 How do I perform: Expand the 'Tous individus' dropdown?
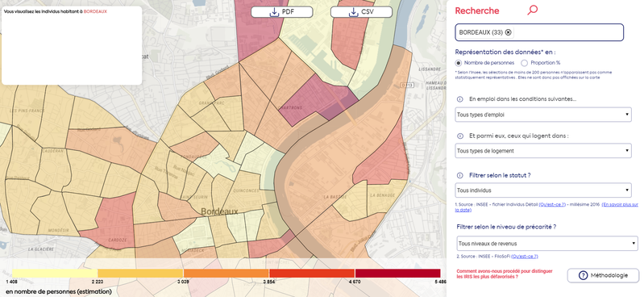(x=543, y=190)
